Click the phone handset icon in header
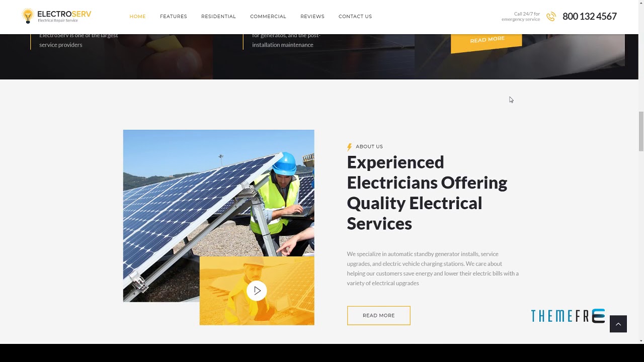Image resolution: width=644 pixels, height=362 pixels. [551, 17]
